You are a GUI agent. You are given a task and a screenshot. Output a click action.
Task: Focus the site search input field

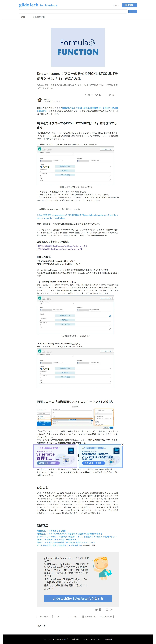tap(73, 11)
